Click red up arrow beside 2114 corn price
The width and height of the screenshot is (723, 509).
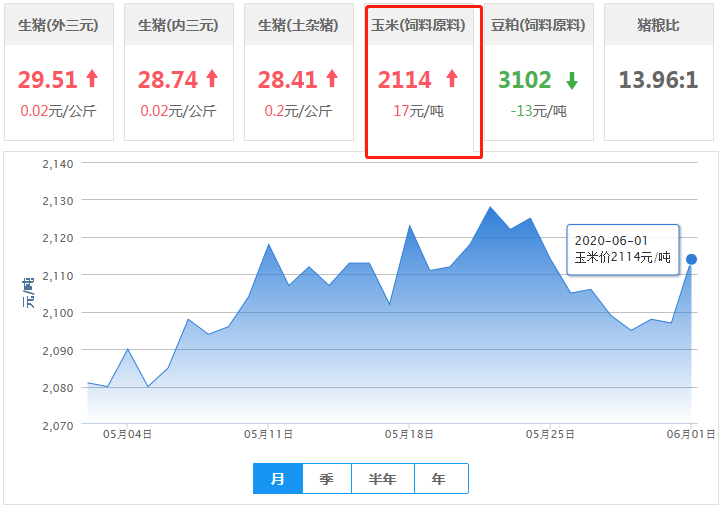tap(451, 79)
